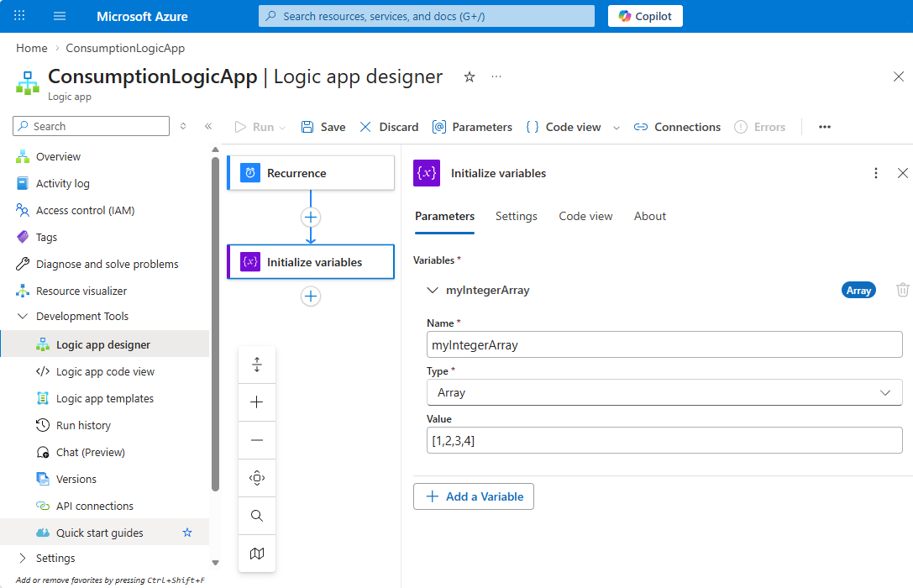Click the Copilot button

pos(645,16)
